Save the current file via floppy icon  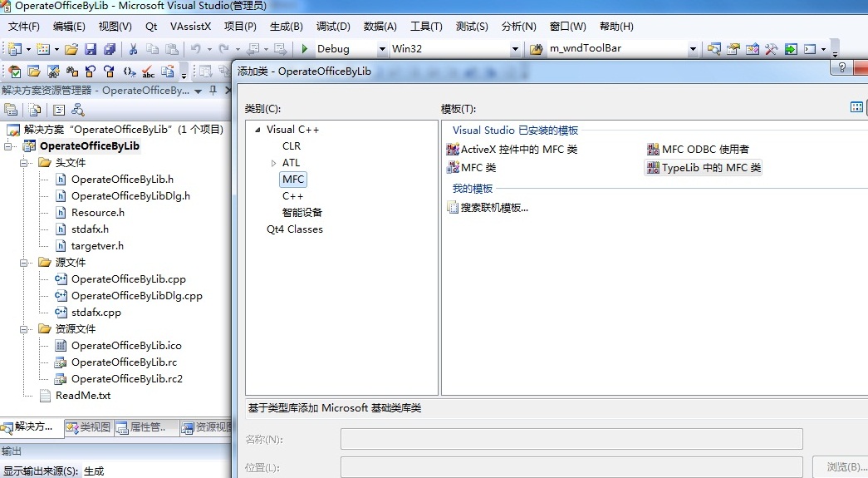(91, 49)
